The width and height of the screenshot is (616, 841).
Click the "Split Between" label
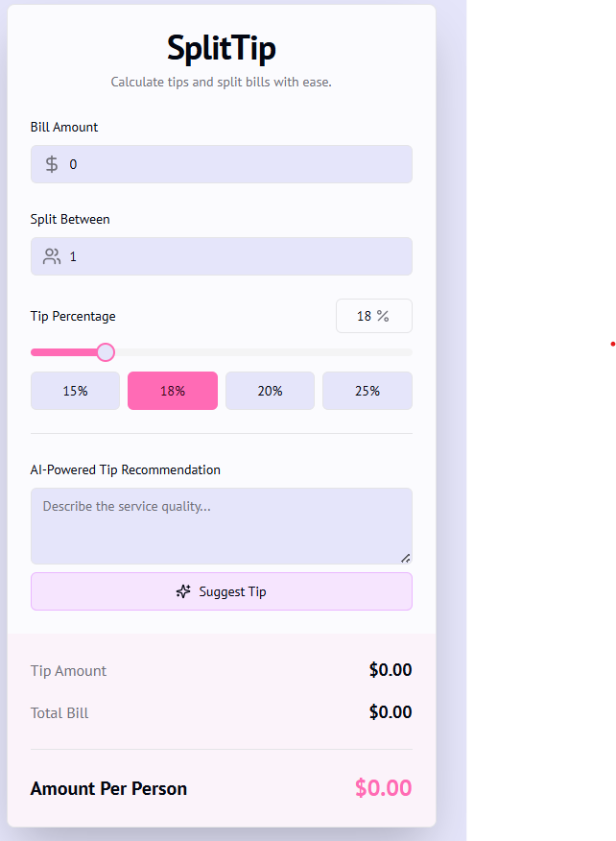70,219
